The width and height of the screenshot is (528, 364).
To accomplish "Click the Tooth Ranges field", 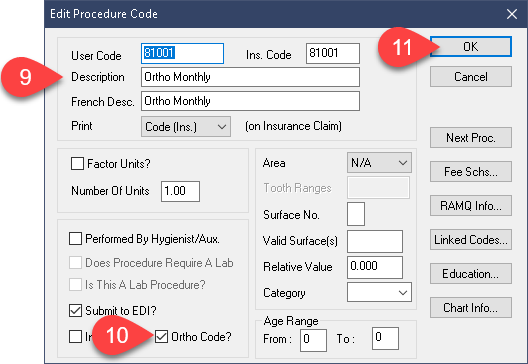I will 378,188.
